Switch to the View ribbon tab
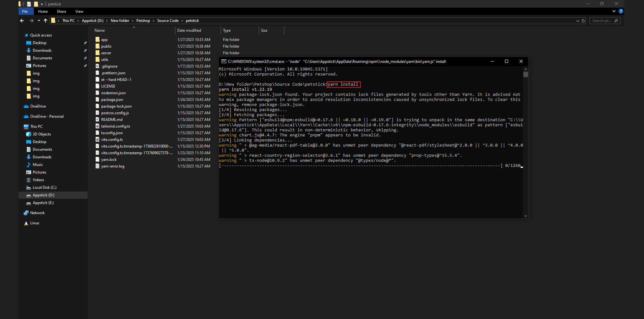This screenshot has height=319, width=644. [x=79, y=11]
